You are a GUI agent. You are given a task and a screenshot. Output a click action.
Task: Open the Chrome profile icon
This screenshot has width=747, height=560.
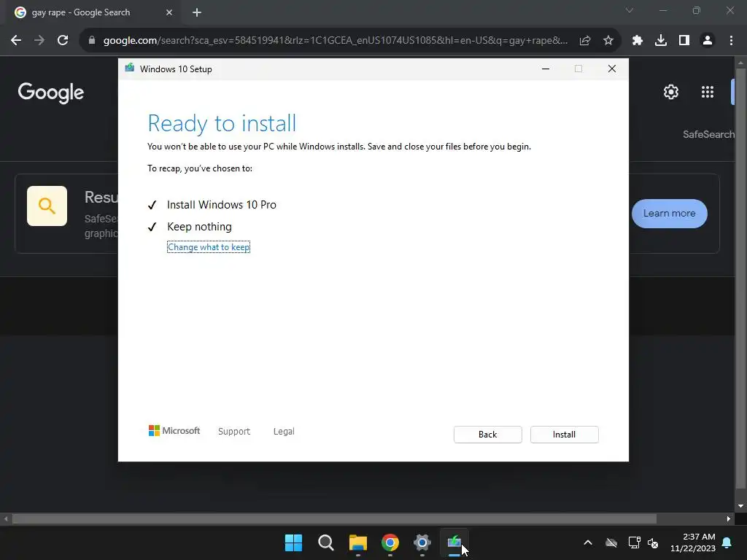pos(708,41)
